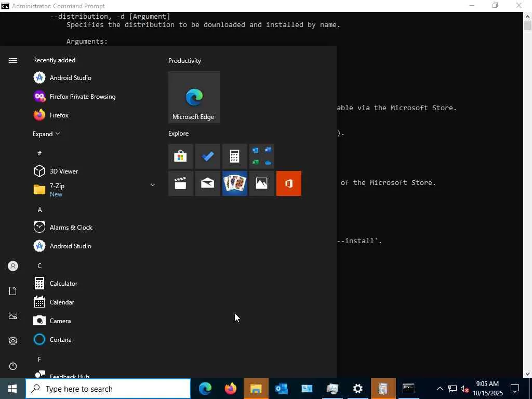
Task: Open Settings gear on the taskbar
Action: pyautogui.click(x=357, y=389)
